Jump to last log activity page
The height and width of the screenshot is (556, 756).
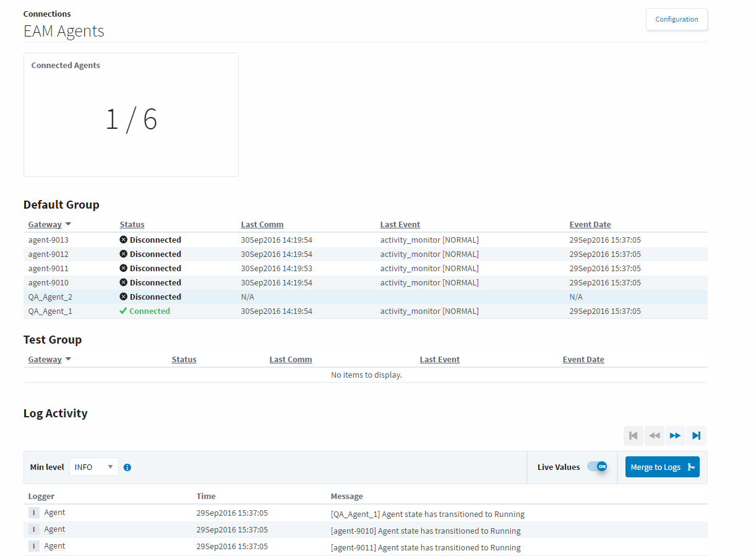pos(696,436)
